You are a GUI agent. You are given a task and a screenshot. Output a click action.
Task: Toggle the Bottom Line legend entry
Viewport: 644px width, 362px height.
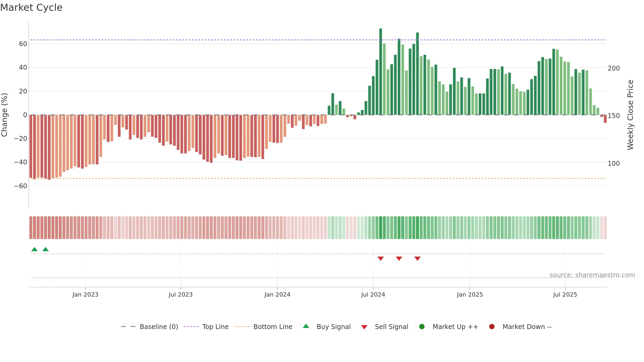[264, 327]
